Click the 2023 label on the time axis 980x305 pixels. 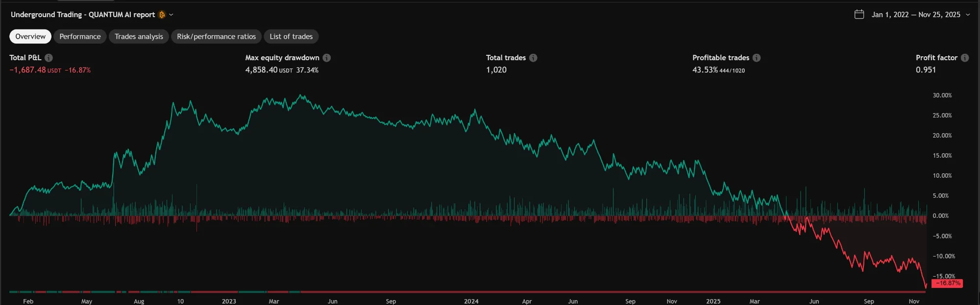point(229,301)
